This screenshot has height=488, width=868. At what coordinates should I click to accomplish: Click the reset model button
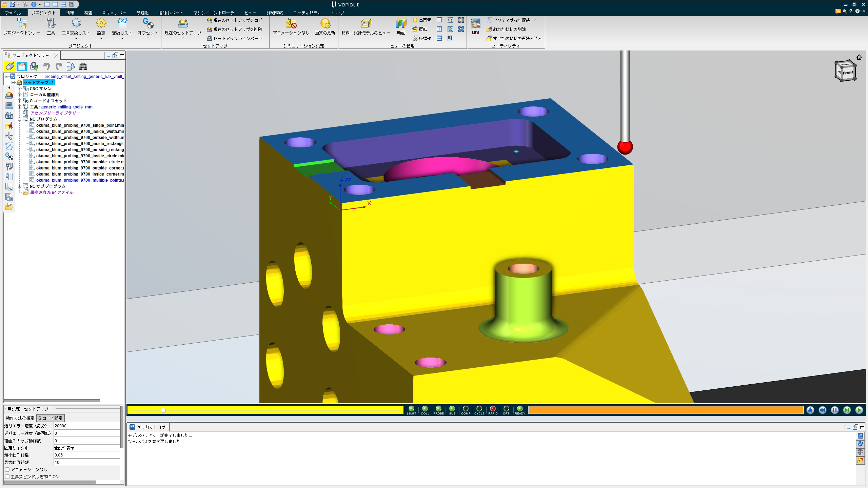tap(810, 410)
